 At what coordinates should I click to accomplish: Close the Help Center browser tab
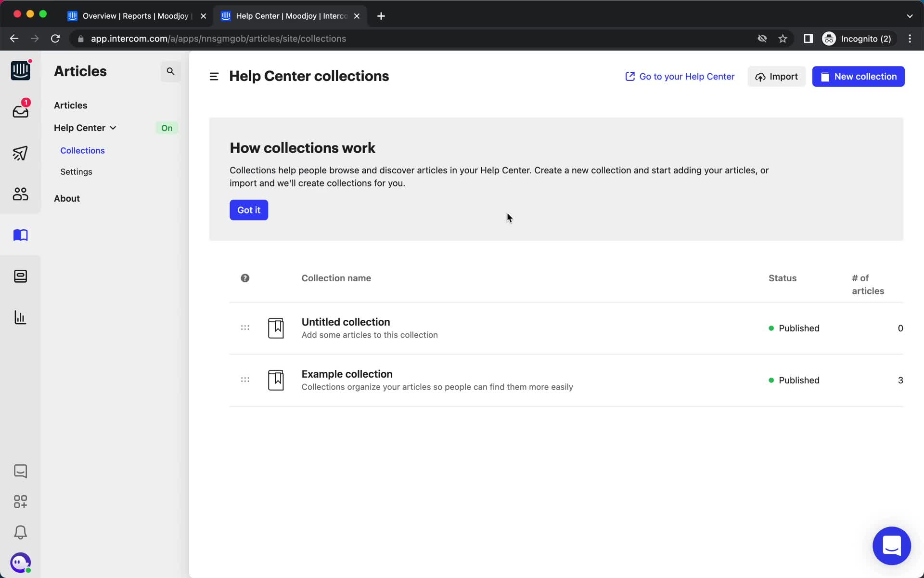point(357,16)
